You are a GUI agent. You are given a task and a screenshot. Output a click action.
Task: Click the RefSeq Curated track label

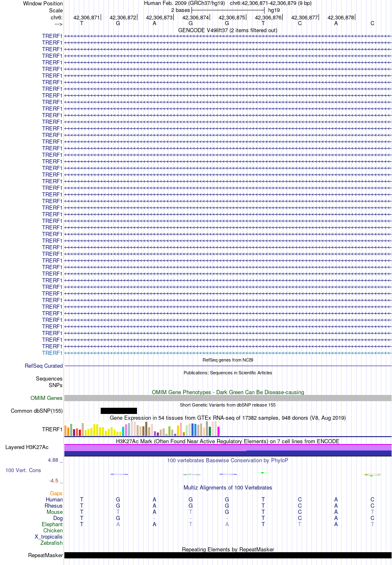(44, 366)
